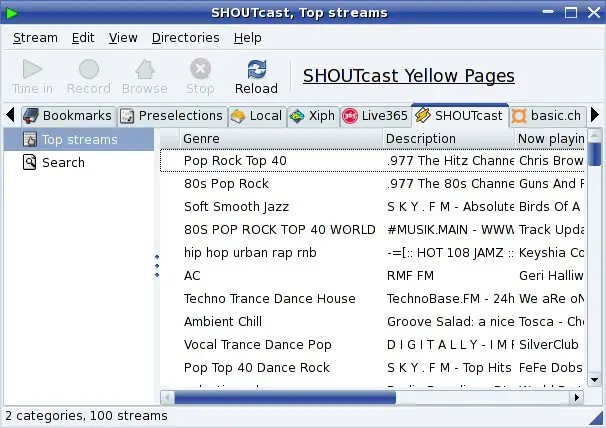Select the AC genre row
Viewport: 606px width, 428px height.
click(372, 275)
